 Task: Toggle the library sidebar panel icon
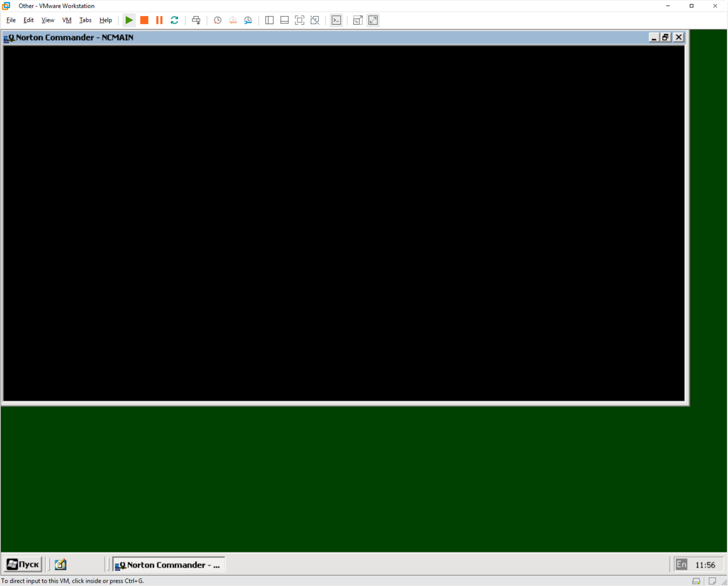(269, 20)
